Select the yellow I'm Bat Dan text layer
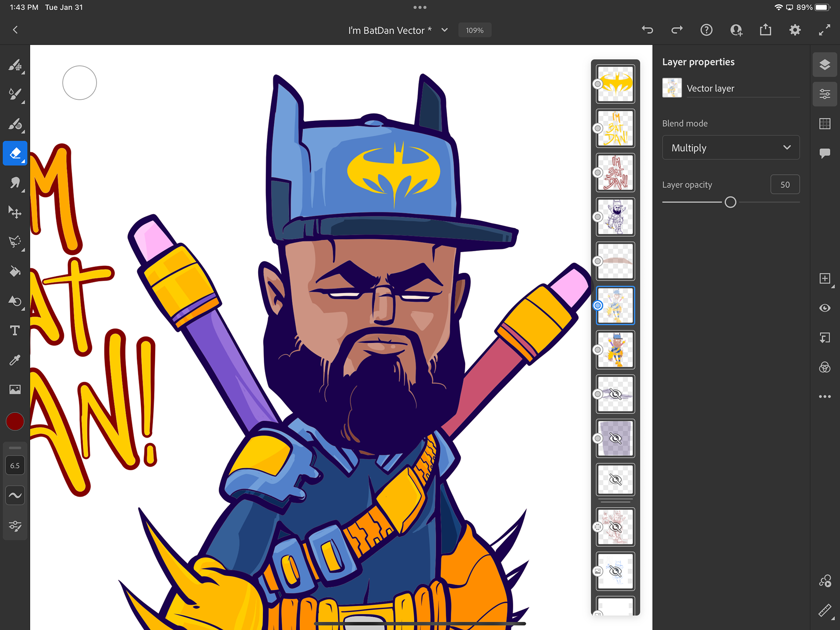 pyautogui.click(x=616, y=128)
